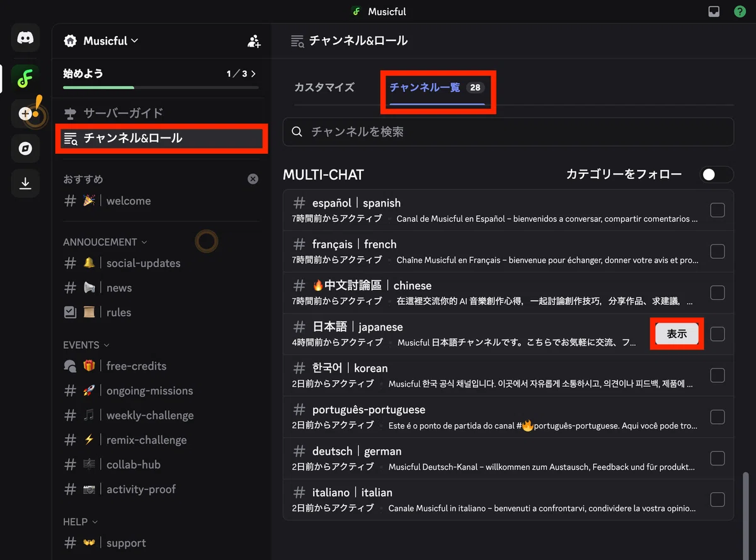Open the activity-proof channel
The image size is (756, 560).
click(x=161, y=489)
